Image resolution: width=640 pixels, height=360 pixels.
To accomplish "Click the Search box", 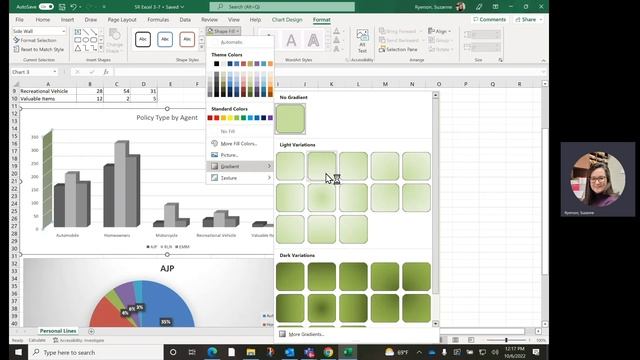I will click(x=282, y=7).
